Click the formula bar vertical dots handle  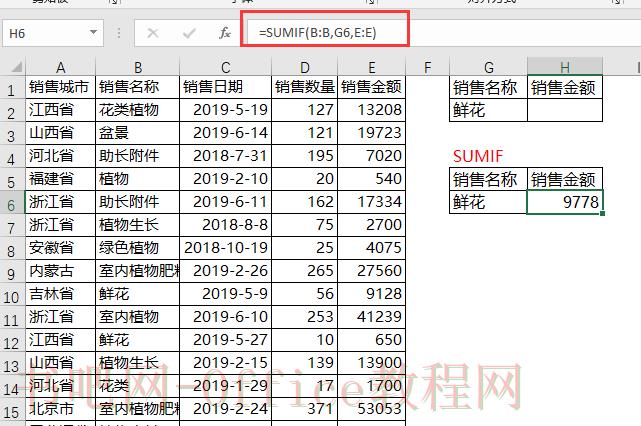pos(119,33)
